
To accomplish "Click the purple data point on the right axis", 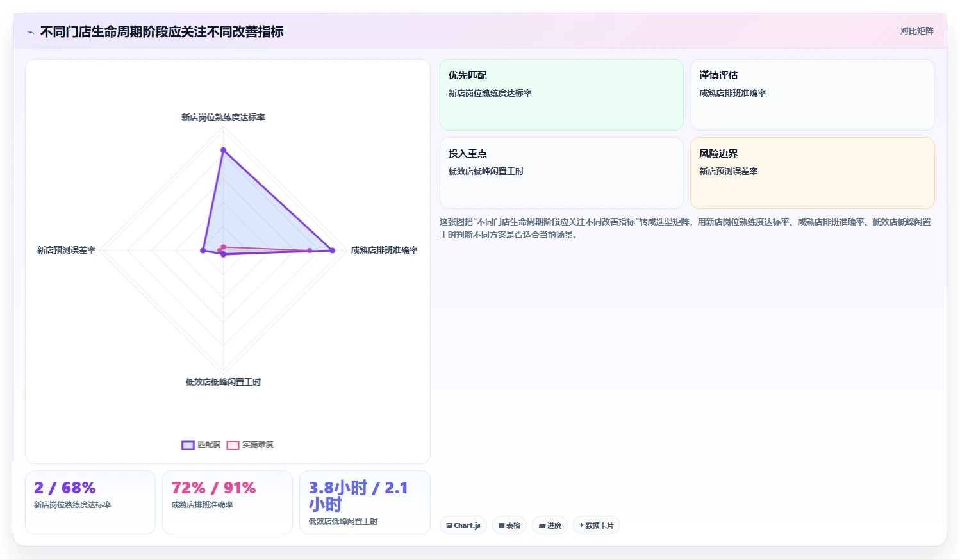I will [x=332, y=251].
